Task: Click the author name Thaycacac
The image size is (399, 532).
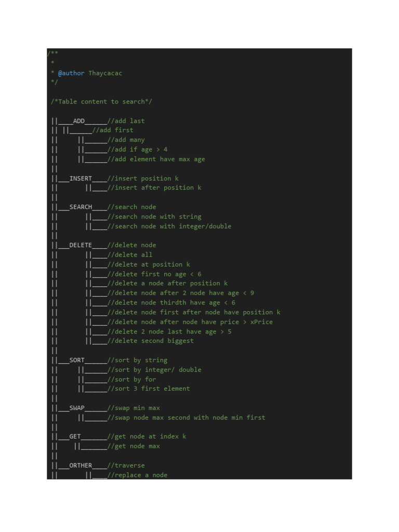Action: tap(105, 73)
